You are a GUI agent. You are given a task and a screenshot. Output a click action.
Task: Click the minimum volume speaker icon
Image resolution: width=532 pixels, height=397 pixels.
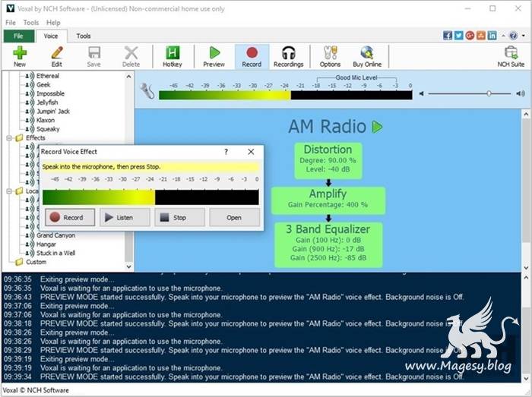pyautogui.click(x=421, y=93)
